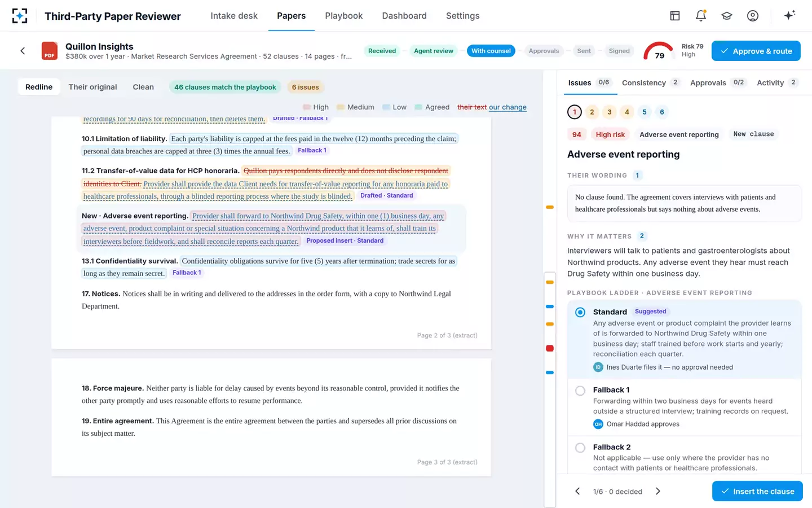Click the Agent review workflow stage
Viewport: 812px width, 508px height.
pos(433,51)
